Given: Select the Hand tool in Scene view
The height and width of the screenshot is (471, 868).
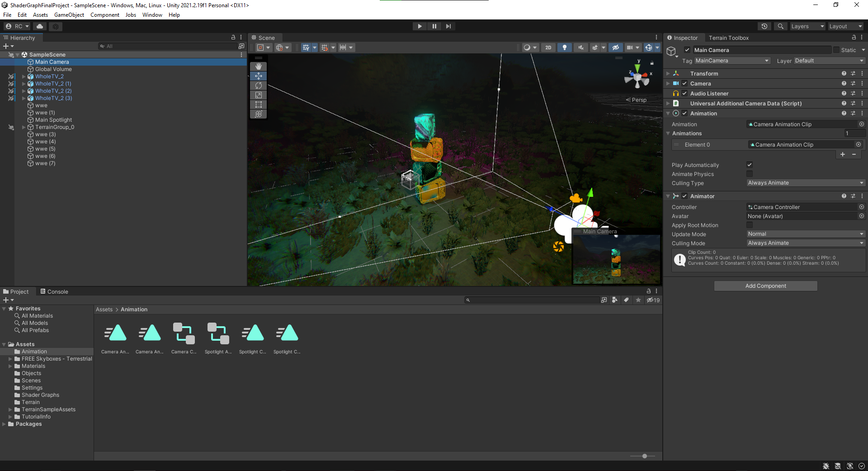Looking at the screenshot, I should tap(259, 67).
